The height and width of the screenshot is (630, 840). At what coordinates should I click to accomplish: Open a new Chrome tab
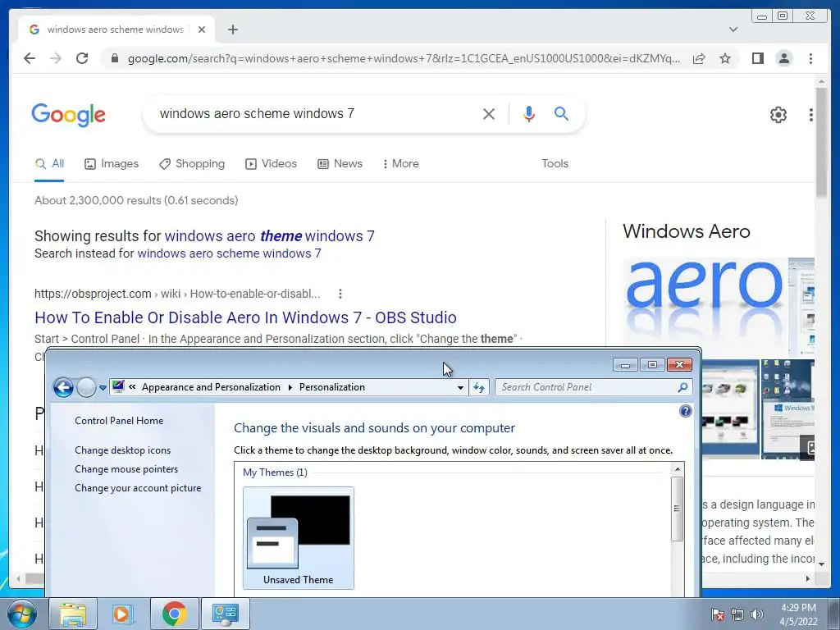pyautogui.click(x=232, y=30)
